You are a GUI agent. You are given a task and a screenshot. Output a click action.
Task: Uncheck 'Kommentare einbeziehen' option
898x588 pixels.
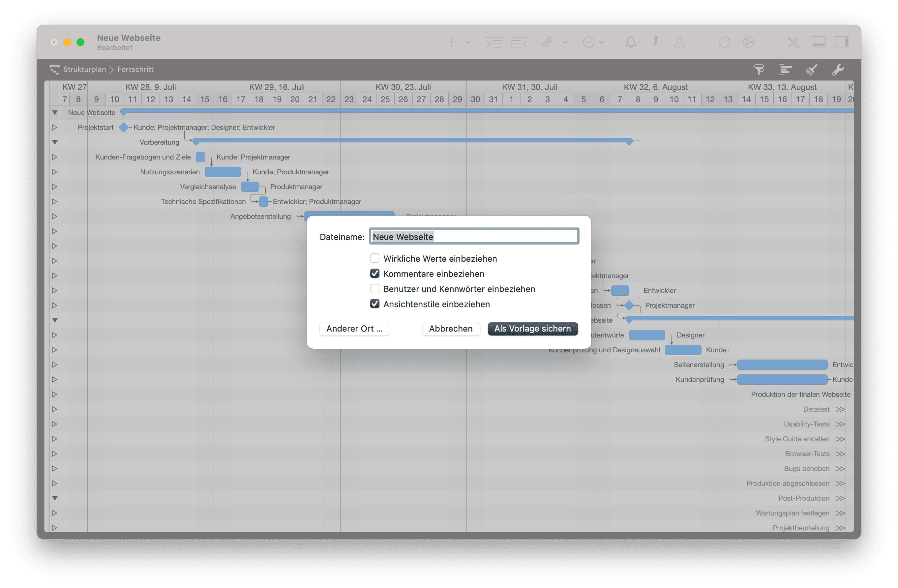pyautogui.click(x=375, y=274)
